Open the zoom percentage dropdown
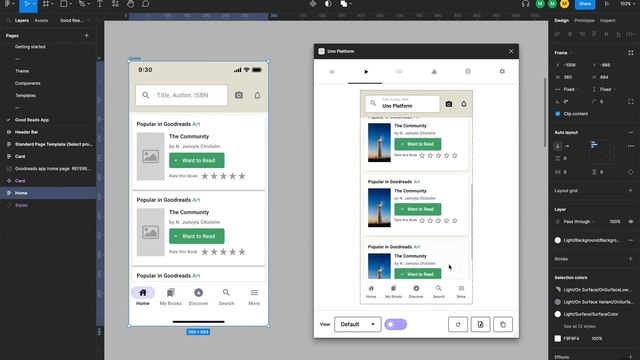Viewport: 640px width, 360px height. click(x=627, y=4)
